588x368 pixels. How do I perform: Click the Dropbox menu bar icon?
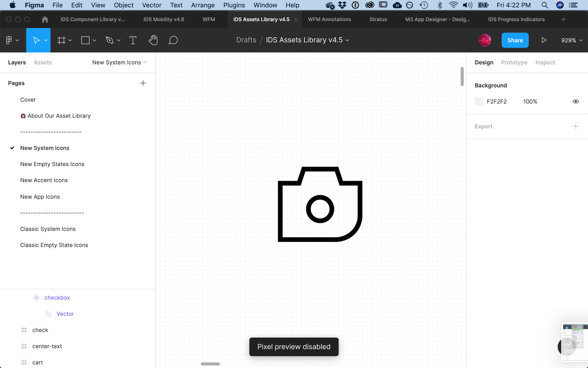click(342, 5)
